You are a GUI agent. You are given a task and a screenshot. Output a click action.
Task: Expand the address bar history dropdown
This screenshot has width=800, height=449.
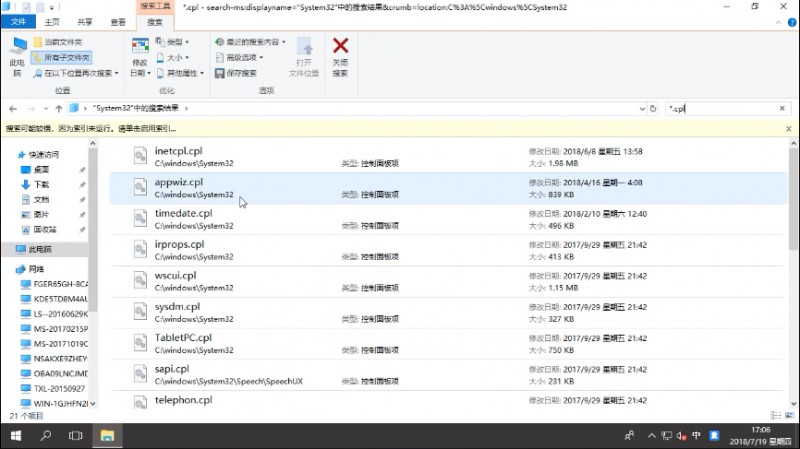(x=642, y=109)
